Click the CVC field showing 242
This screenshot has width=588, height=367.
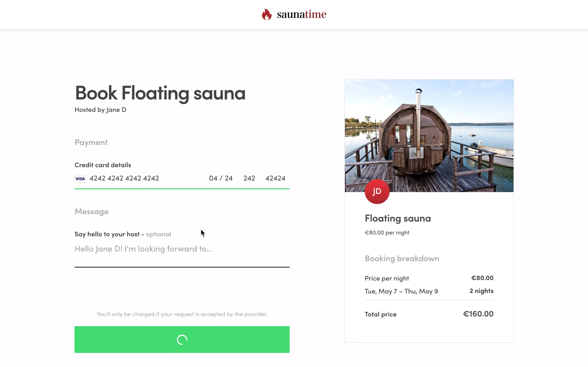249,178
